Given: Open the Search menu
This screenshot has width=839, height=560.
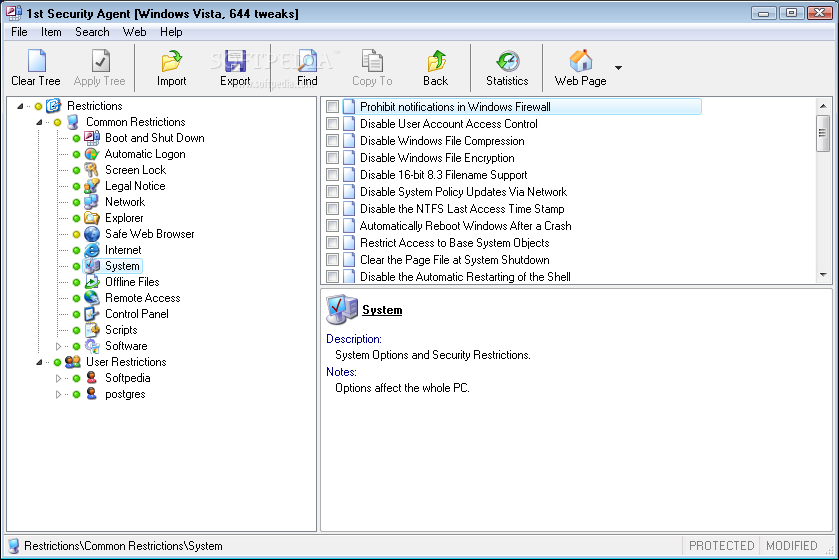Looking at the screenshot, I should [92, 32].
